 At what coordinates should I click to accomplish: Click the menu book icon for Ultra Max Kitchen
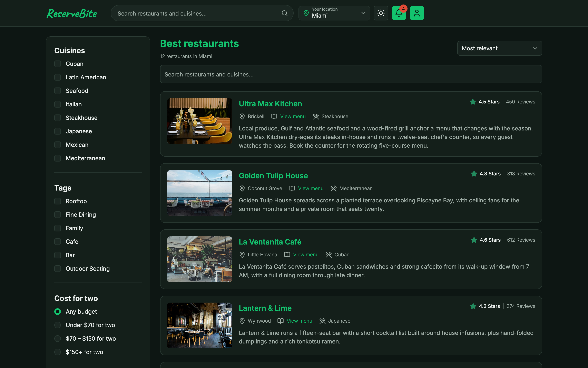[274, 117]
